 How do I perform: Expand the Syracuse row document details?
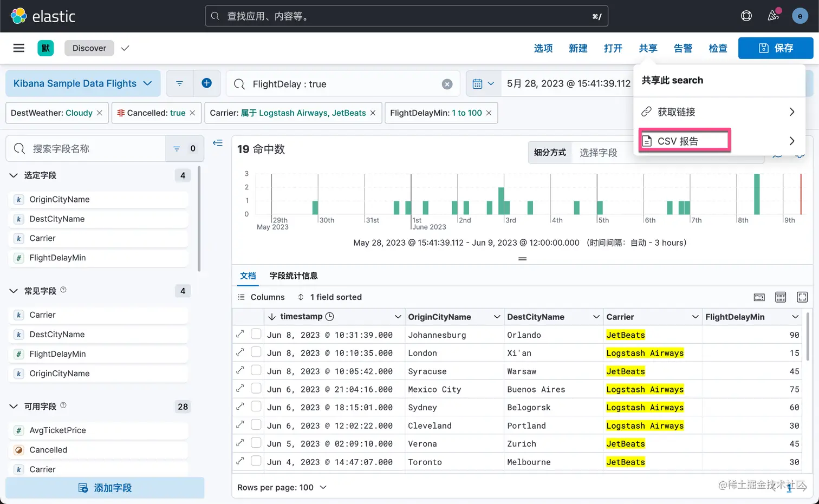click(x=240, y=370)
